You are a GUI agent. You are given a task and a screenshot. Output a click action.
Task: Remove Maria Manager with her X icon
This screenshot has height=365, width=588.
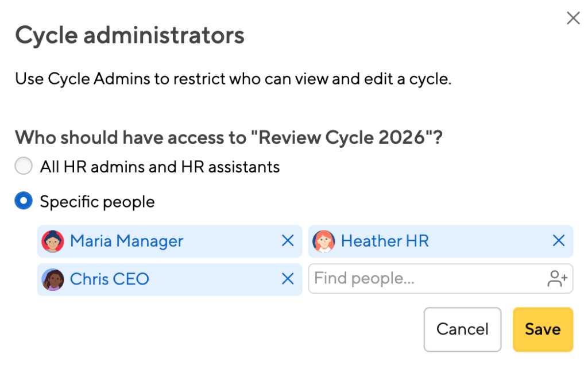[288, 241]
